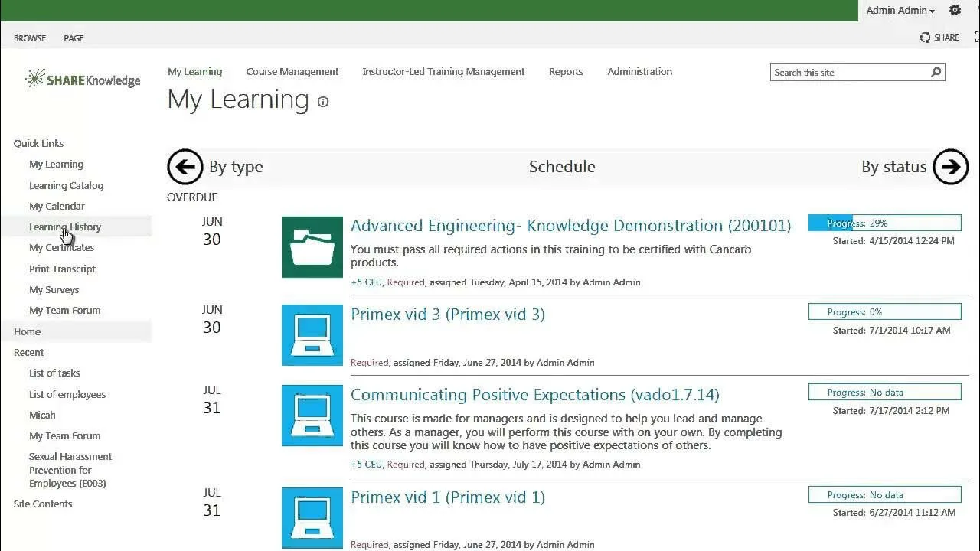Click the Print Transcript link
This screenshot has width=980, height=551.
[x=62, y=269]
